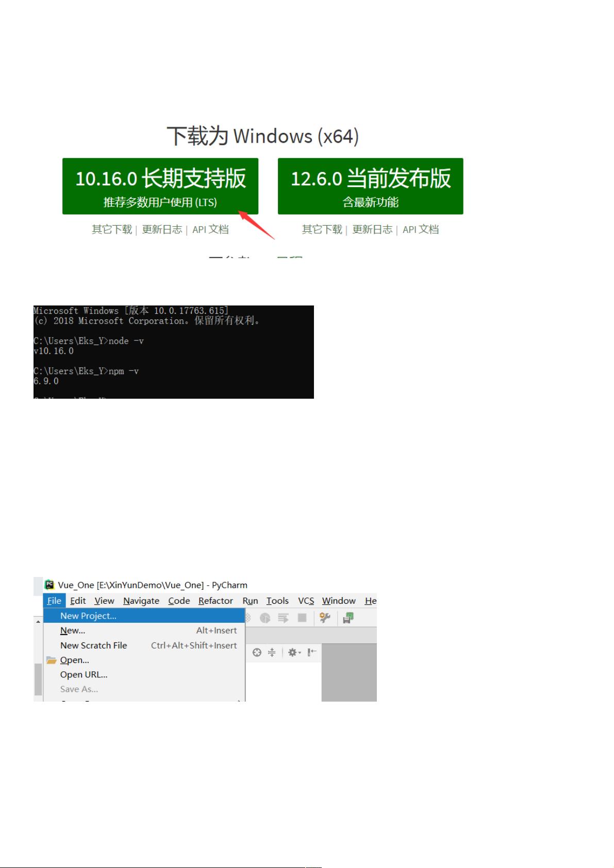This screenshot has height=868, width=614.
Task: Open the Edit menu
Action: [78, 601]
